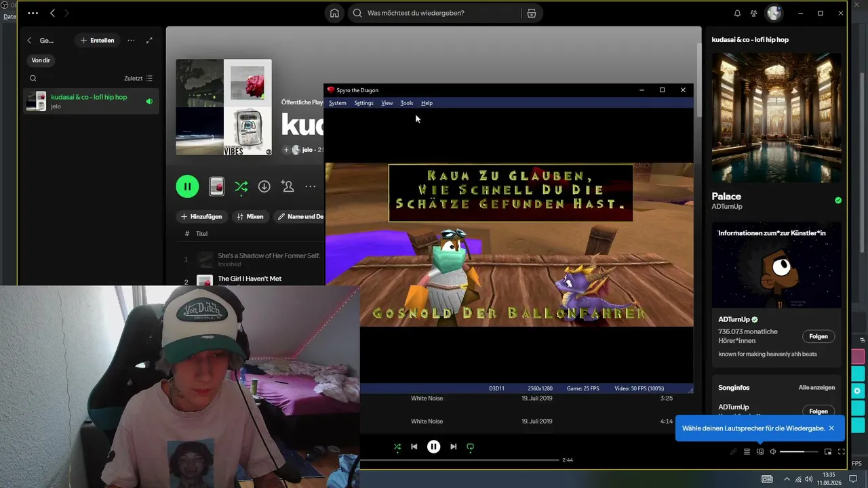Click the Palace now-playing artwork
The width and height of the screenshot is (868, 488).
776,118
